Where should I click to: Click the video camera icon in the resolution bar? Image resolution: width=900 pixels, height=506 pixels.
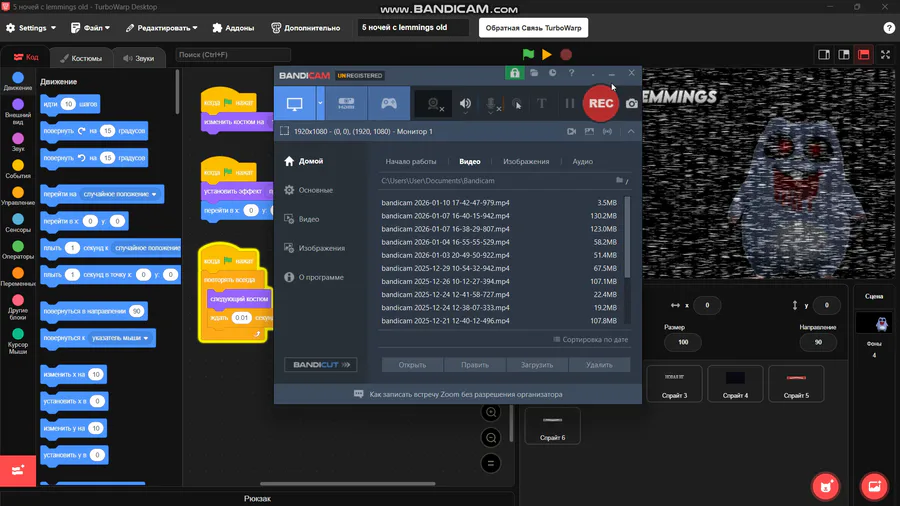(x=572, y=131)
